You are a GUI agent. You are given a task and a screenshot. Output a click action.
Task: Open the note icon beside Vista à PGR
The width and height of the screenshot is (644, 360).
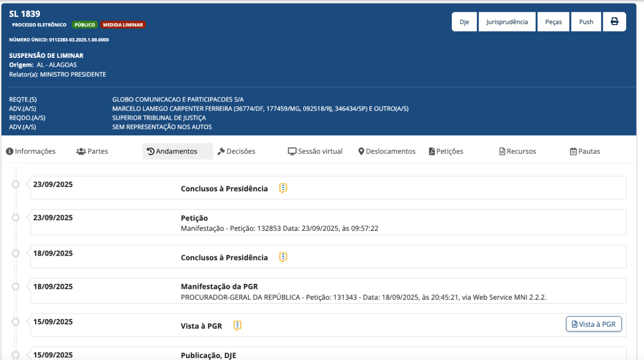[237, 325]
